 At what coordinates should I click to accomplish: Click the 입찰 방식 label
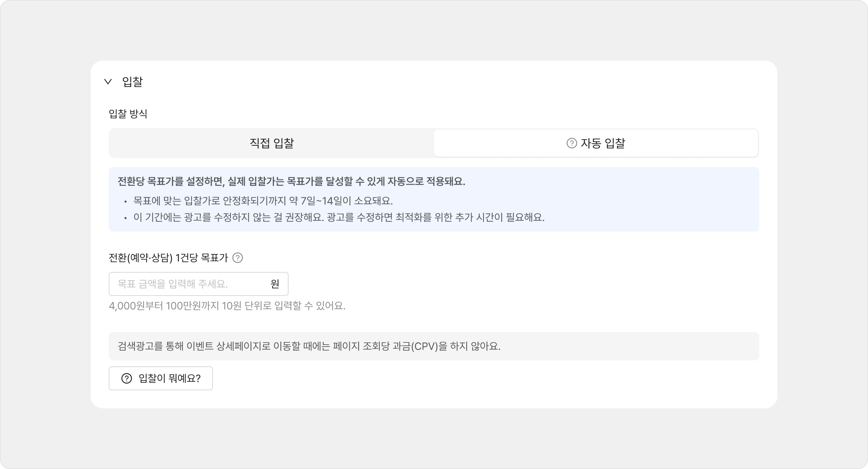pyautogui.click(x=128, y=114)
